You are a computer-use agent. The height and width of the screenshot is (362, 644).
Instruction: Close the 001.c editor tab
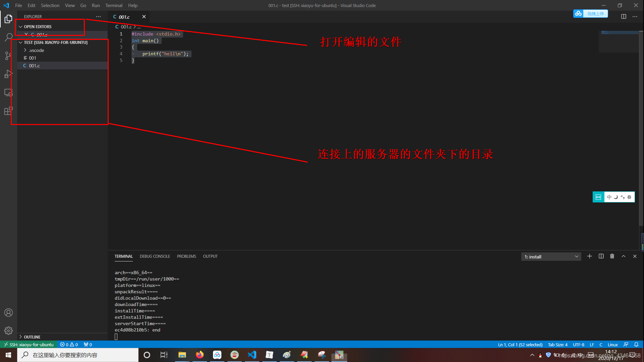tap(144, 17)
